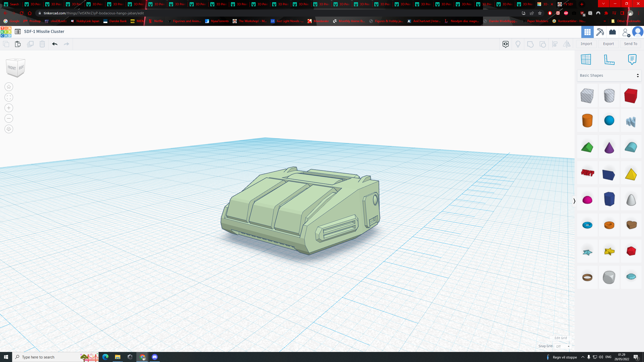Viewport: 644px width, 362px height.
Task: Switch to 3D design grid view
Action: (587, 32)
